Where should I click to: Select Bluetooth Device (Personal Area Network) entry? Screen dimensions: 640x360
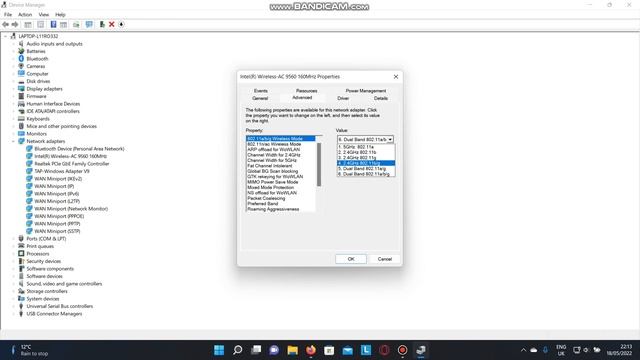[x=79, y=149]
